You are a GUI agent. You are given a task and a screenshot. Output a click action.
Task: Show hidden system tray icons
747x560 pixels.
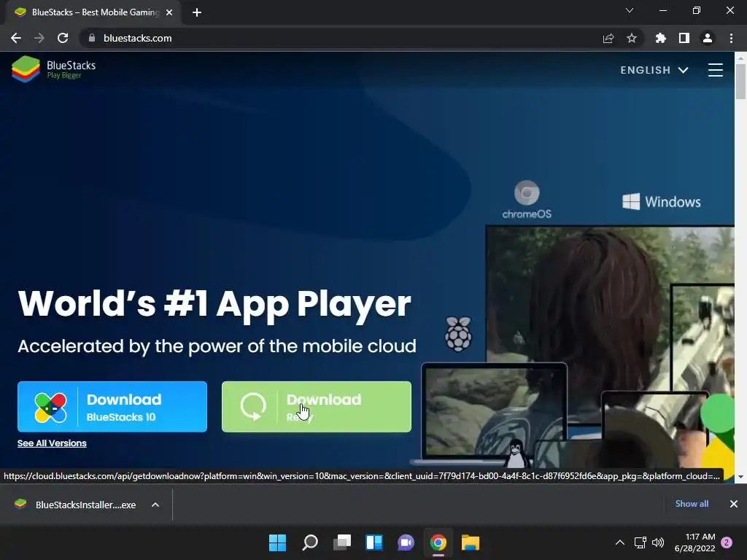[x=620, y=542]
